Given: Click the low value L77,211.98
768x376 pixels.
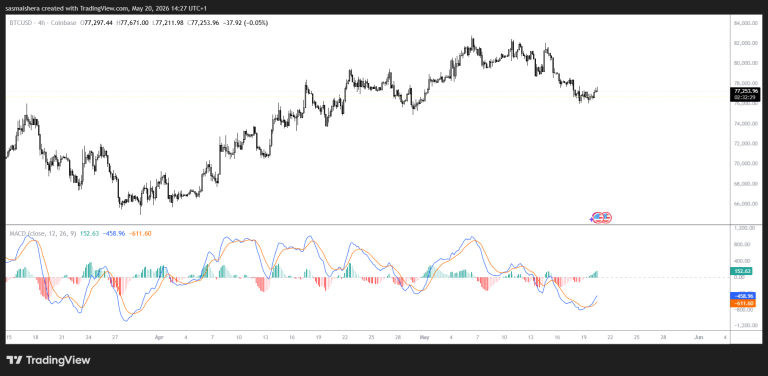Looking at the screenshot, I should point(168,23).
